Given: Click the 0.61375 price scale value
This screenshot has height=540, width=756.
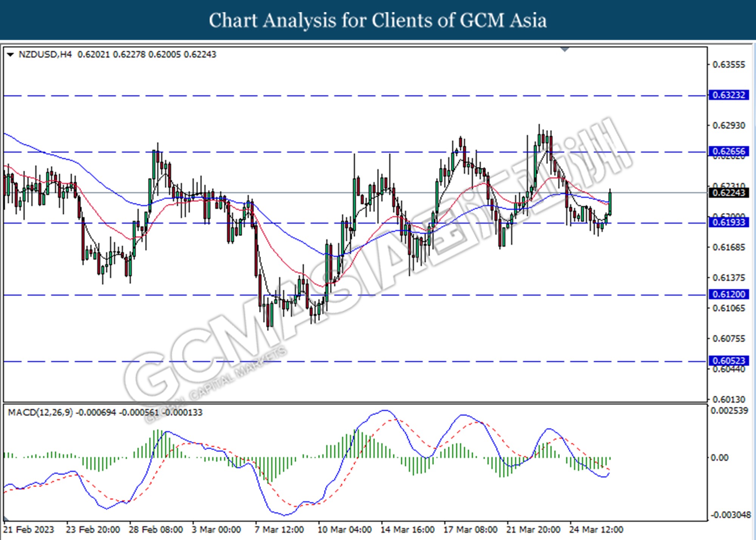Looking at the screenshot, I should [x=729, y=278].
